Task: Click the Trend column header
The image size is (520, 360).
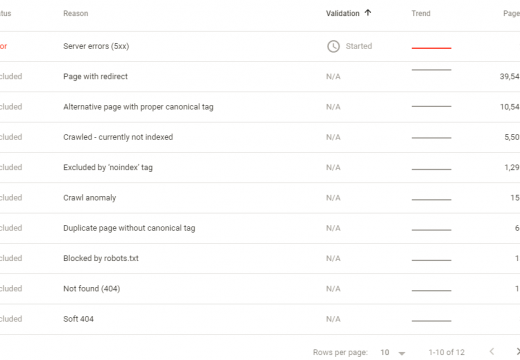Action: (421, 13)
